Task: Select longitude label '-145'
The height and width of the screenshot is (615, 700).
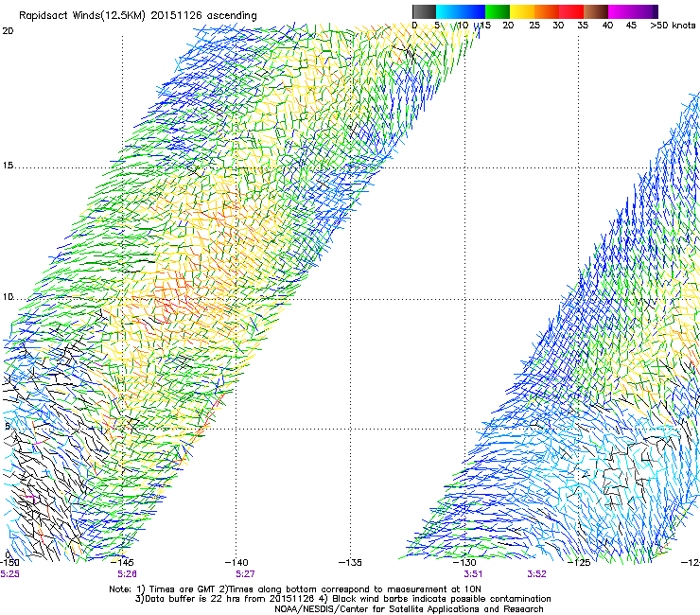Action: (122, 562)
